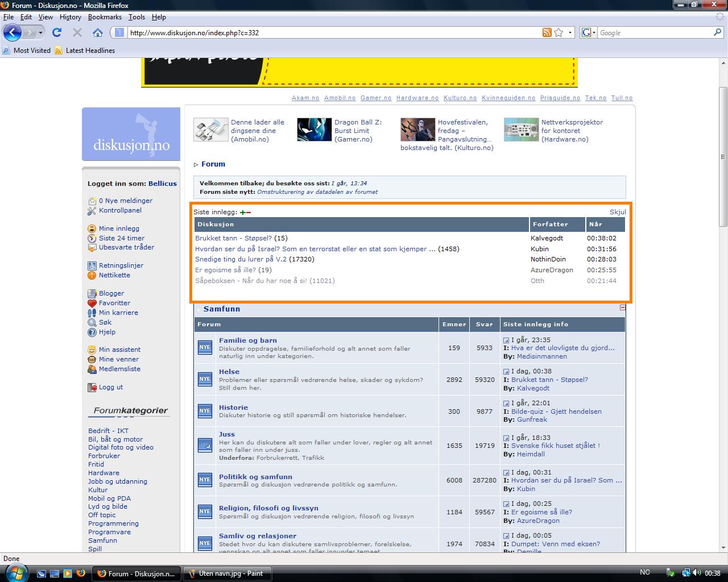The image size is (728, 582).
Task: Open the View menu
Action: [45, 17]
